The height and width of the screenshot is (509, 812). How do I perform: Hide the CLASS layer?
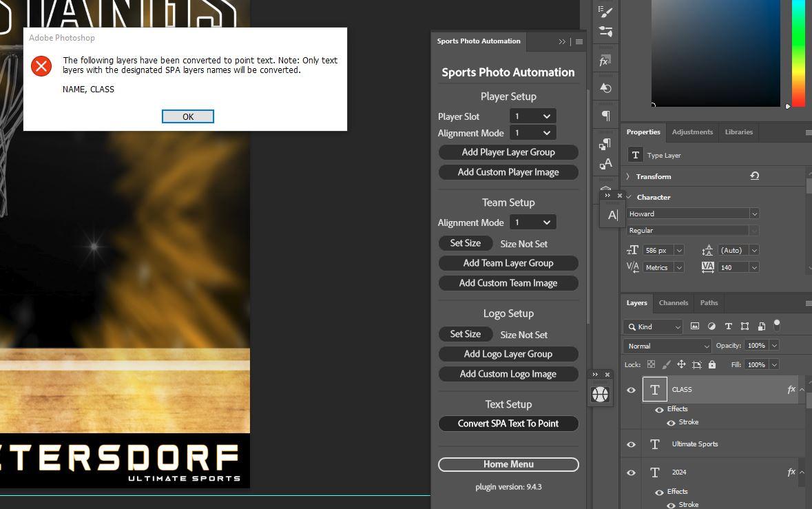coord(632,390)
